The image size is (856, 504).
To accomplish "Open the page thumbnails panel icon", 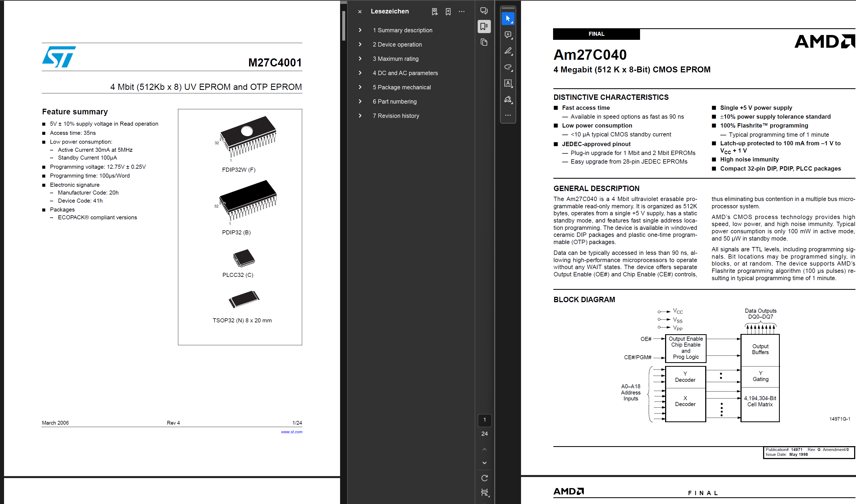I will (484, 43).
